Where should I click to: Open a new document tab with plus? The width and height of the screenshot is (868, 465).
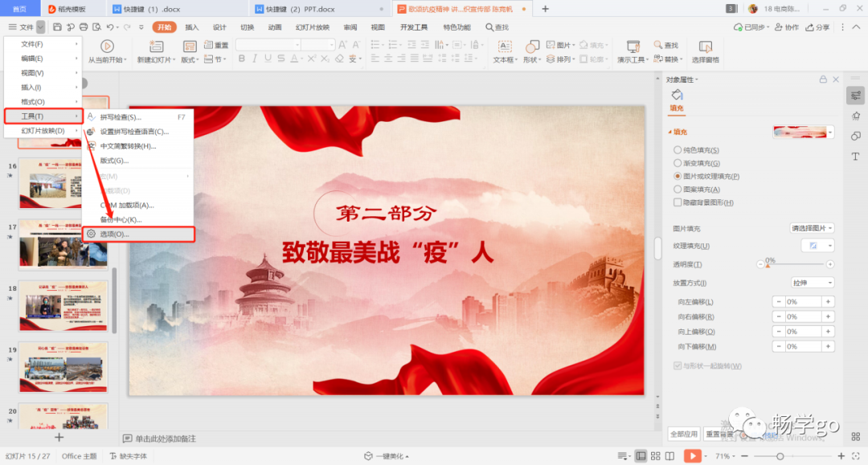(x=545, y=9)
